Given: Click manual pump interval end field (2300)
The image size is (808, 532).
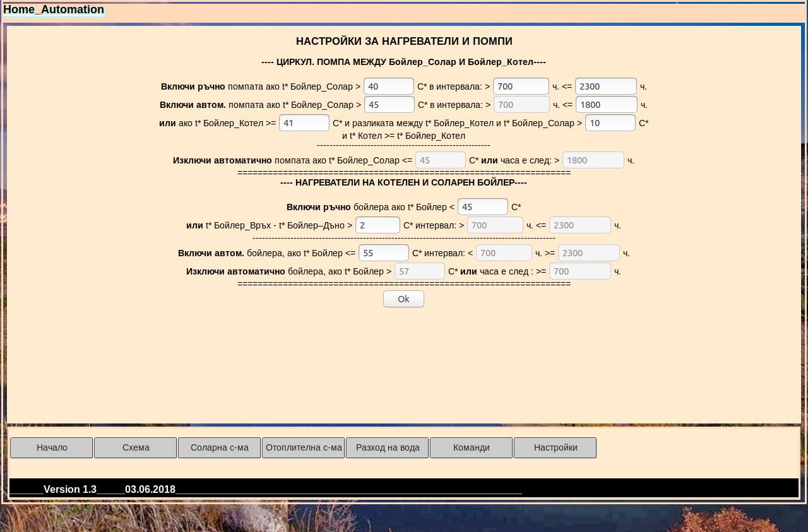Looking at the screenshot, I should point(605,86).
